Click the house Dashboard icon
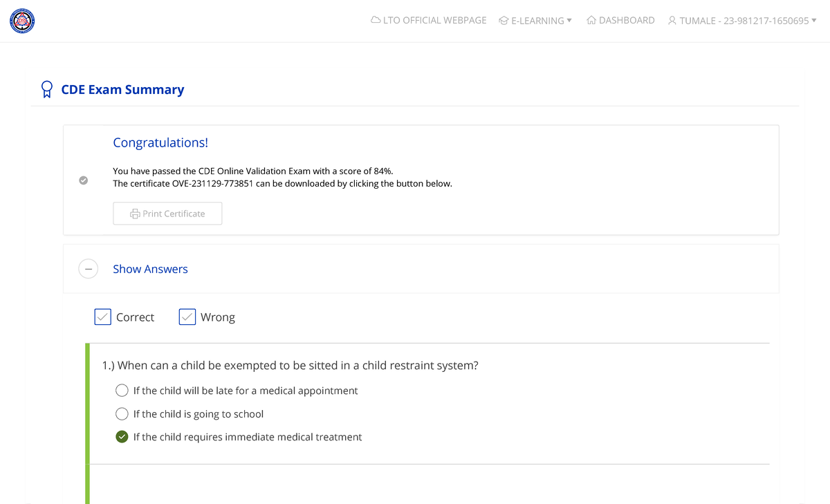This screenshot has height=504, width=830. (x=591, y=20)
